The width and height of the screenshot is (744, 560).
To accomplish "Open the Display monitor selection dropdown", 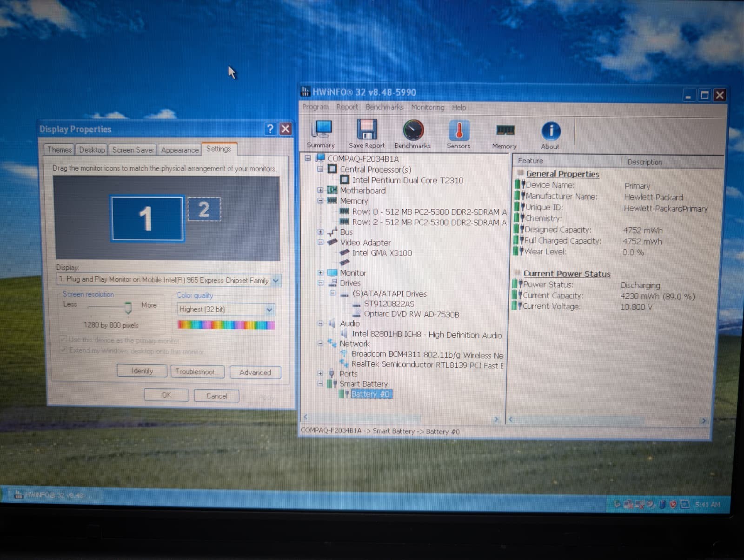I will click(x=276, y=280).
